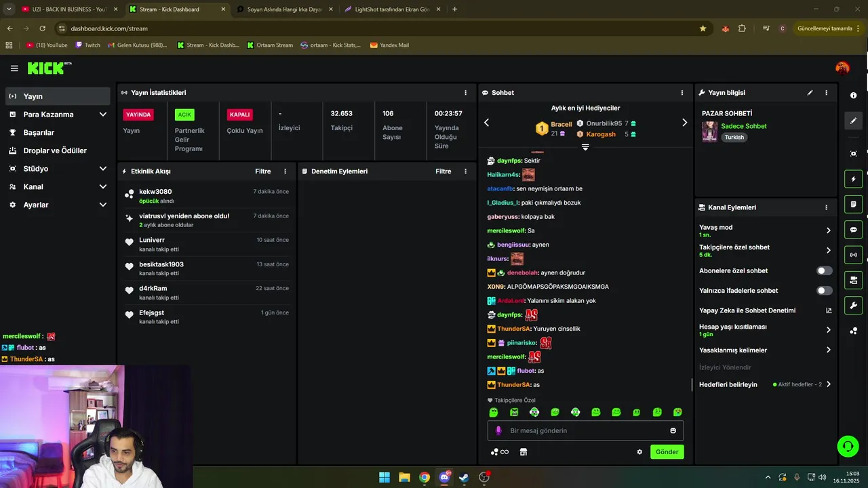Open Hesap yaşı kısıtlaması options arrow
868x488 pixels.
click(828, 330)
